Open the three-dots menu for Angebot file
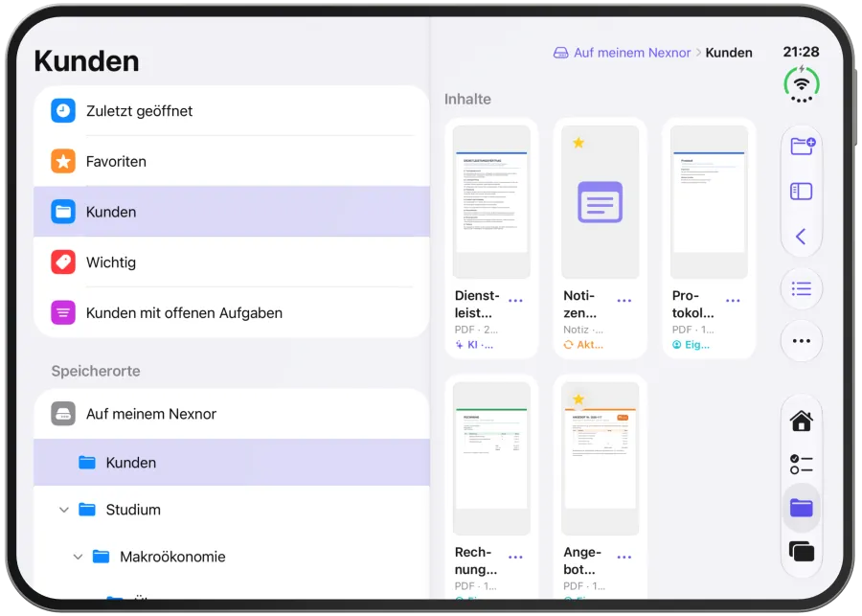Image resolution: width=862 pixels, height=616 pixels. pyautogui.click(x=624, y=558)
